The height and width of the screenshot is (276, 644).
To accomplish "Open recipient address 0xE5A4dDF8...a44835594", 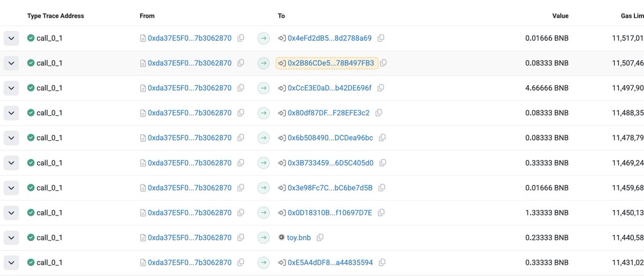I will 330,263.
